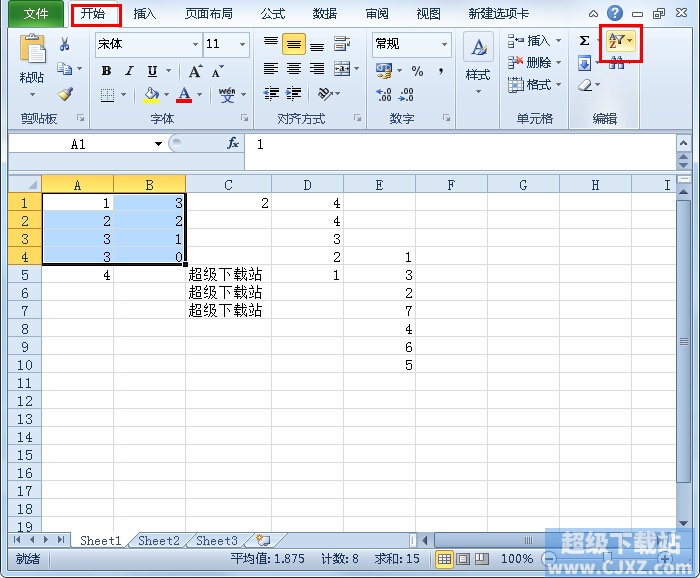Select the Format Painter brush

click(65, 94)
